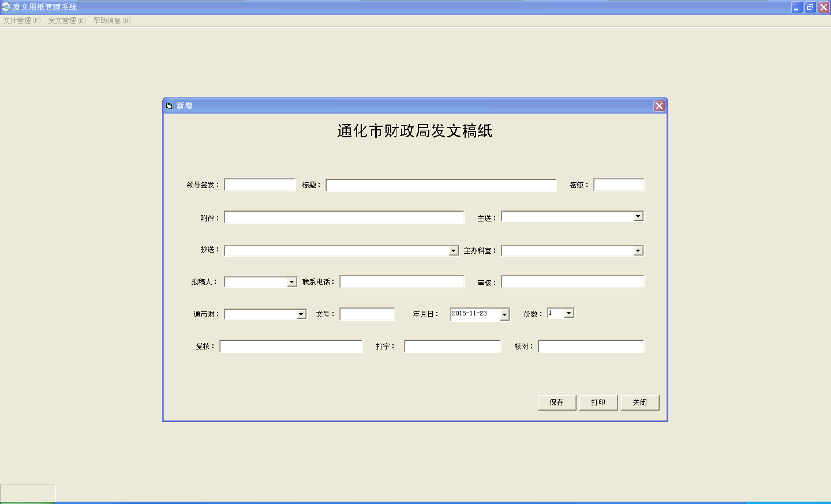Focus the 密级 input field
Image resolution: width=831 pixels, height=504 pixels.
pos(619,185)
